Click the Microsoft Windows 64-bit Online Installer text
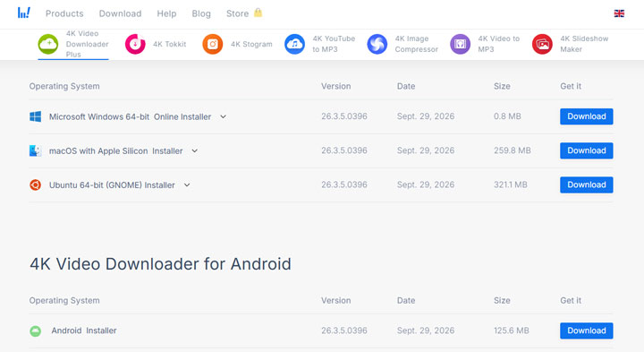Viewport: 644px width, 352px height. click(x=131, y=116)
